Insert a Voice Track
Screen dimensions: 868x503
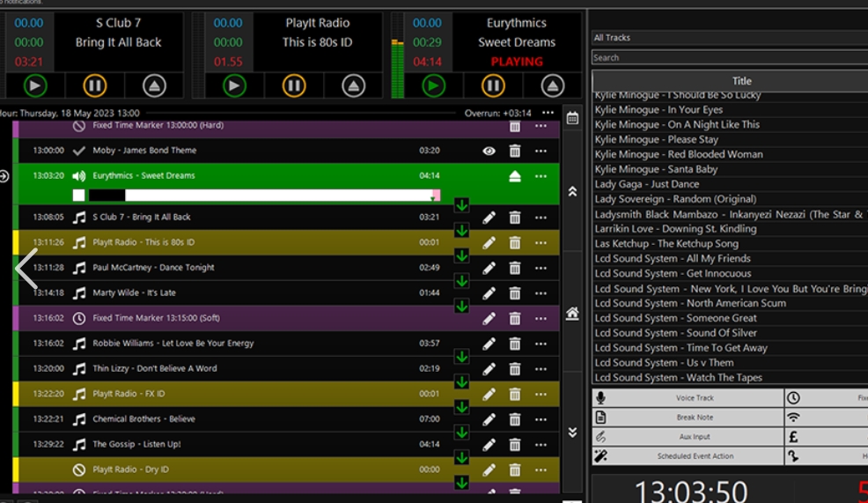688,398
